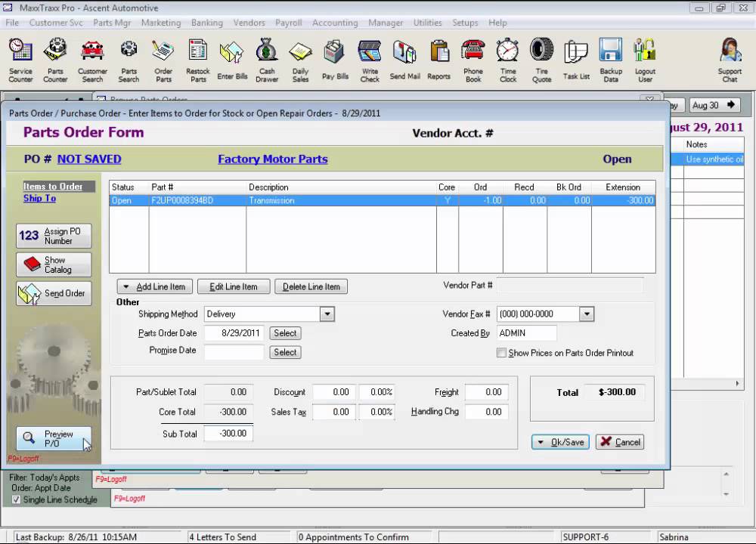The height and width of the screenshot is (544, 756).
Task: Click the Factory Motor Parts vendor link
Action: coord(273,159)
